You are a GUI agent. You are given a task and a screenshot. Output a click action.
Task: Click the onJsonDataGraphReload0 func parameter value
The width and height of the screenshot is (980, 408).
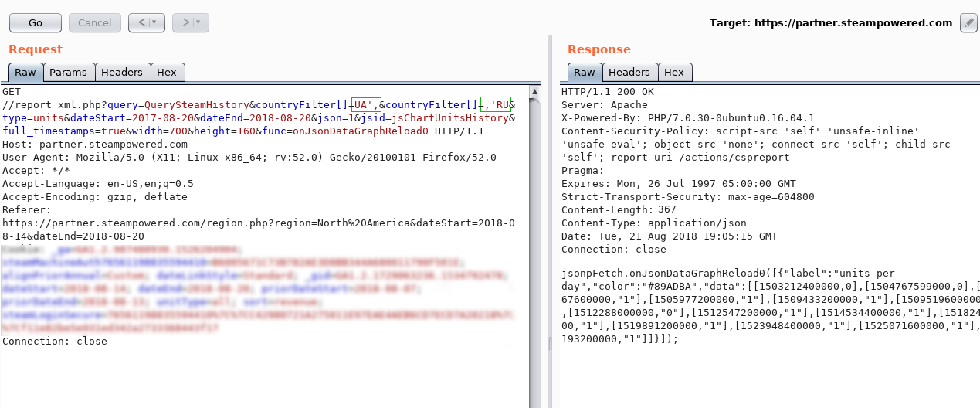[361, 131]
